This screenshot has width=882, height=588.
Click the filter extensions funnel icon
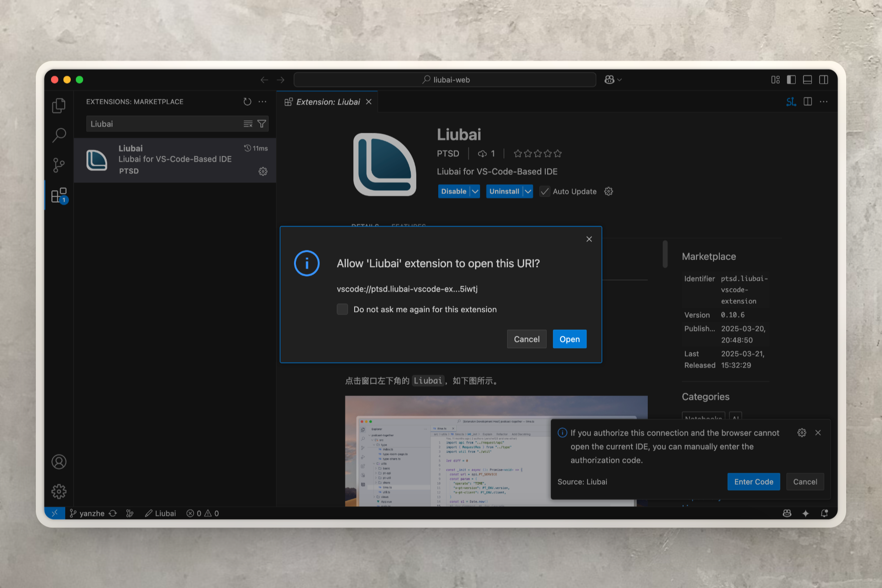[x=262, y=124]
